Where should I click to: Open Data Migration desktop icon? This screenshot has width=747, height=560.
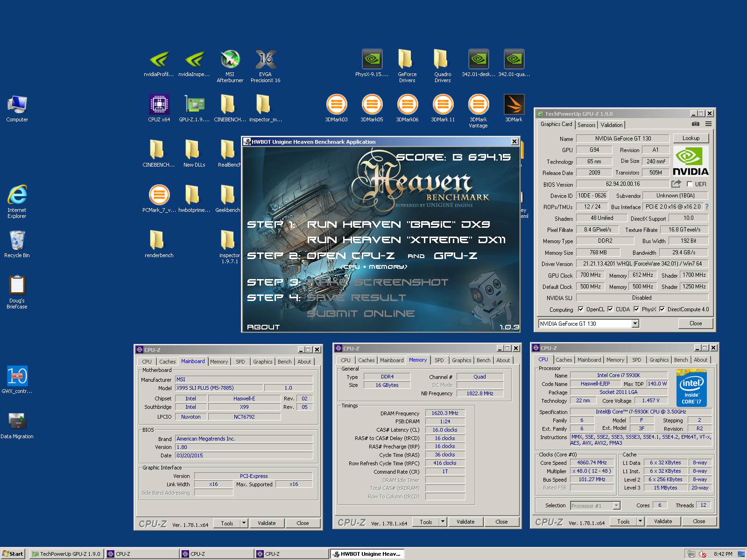point(17,425)
